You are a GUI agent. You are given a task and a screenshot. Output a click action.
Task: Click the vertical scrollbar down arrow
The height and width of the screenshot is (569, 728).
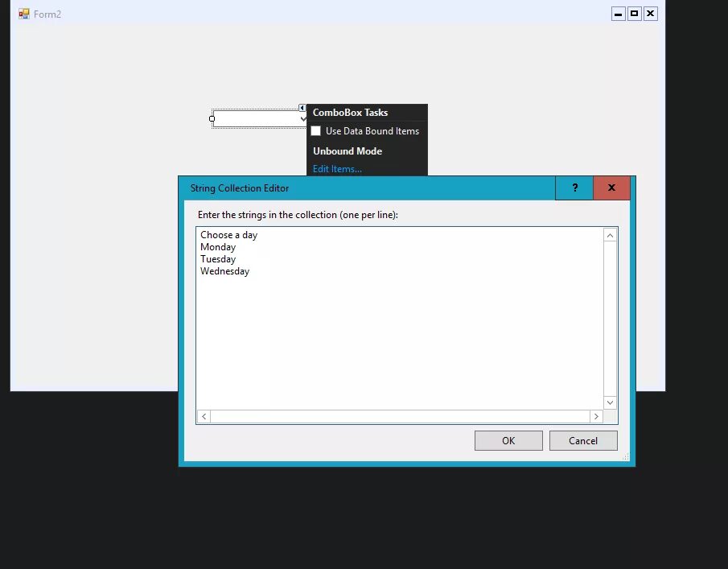point(610,402)
